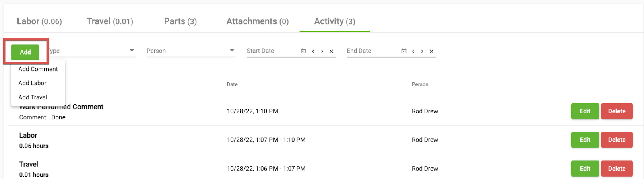
Task: Go to previous End Date
Action: (413, 51)
